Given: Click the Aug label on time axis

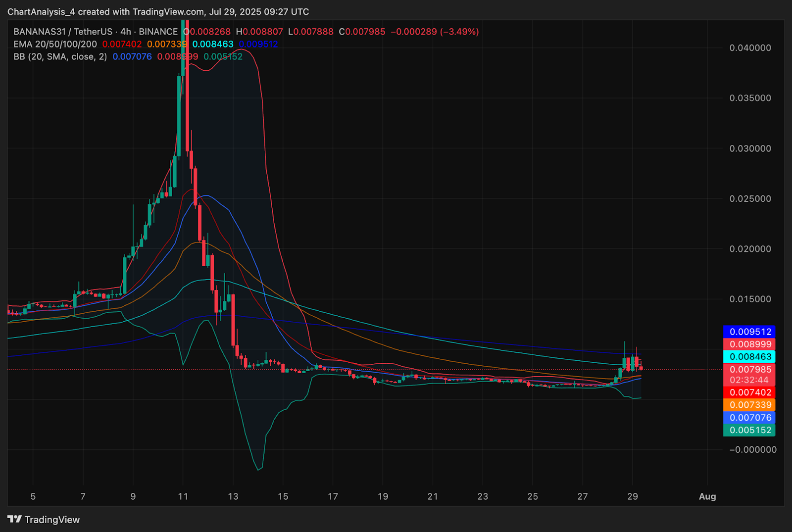Looking at the screenshot, I should (x=707, y=496).
